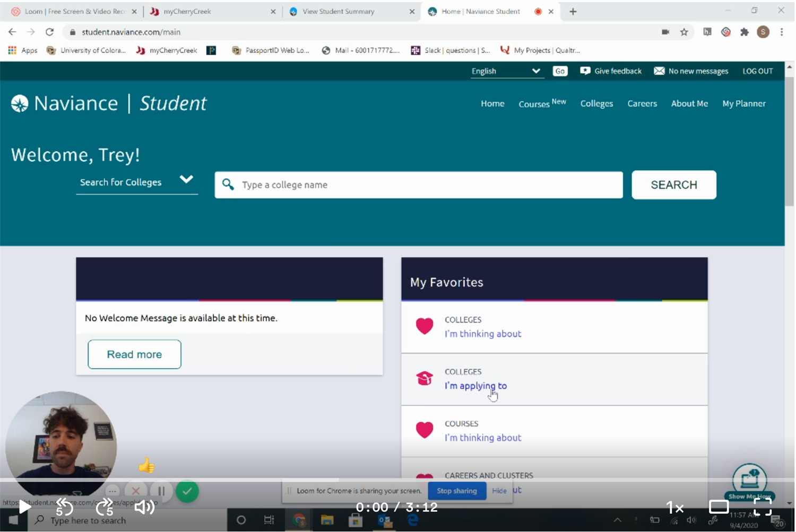Click the Loom green checkmark finish button
The width and height of the screenshot is (796, 532).
tap(187, 491)
